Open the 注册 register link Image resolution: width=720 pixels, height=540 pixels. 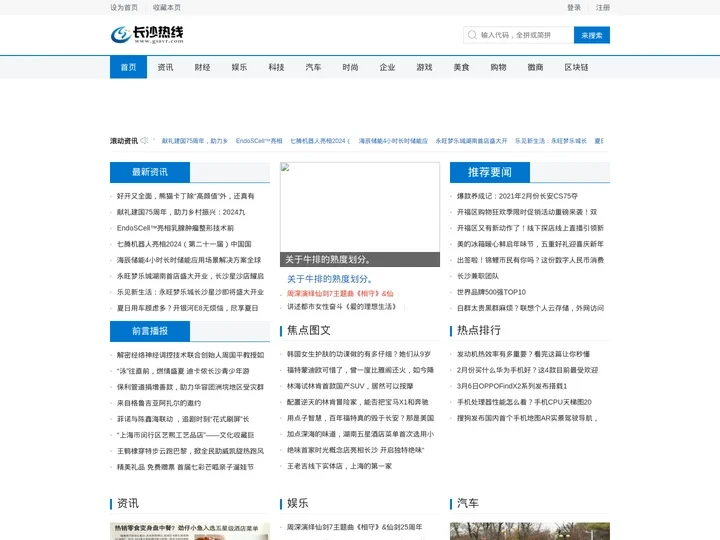603,7
